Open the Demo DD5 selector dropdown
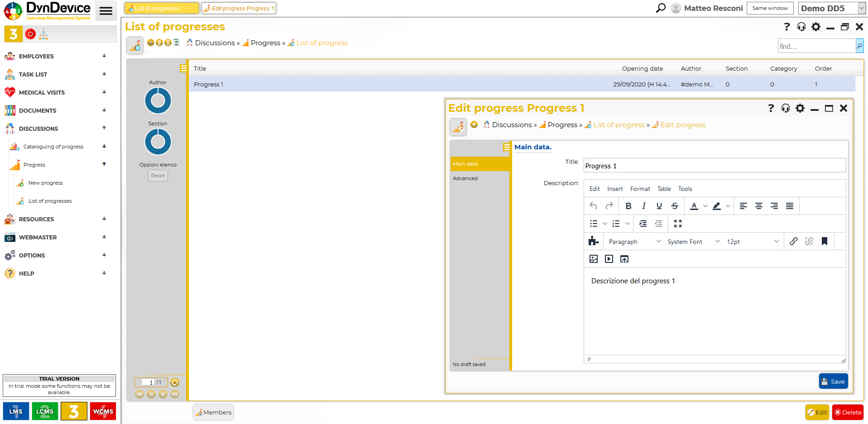This screenshot has width=868, height=424. coord(832,8)
